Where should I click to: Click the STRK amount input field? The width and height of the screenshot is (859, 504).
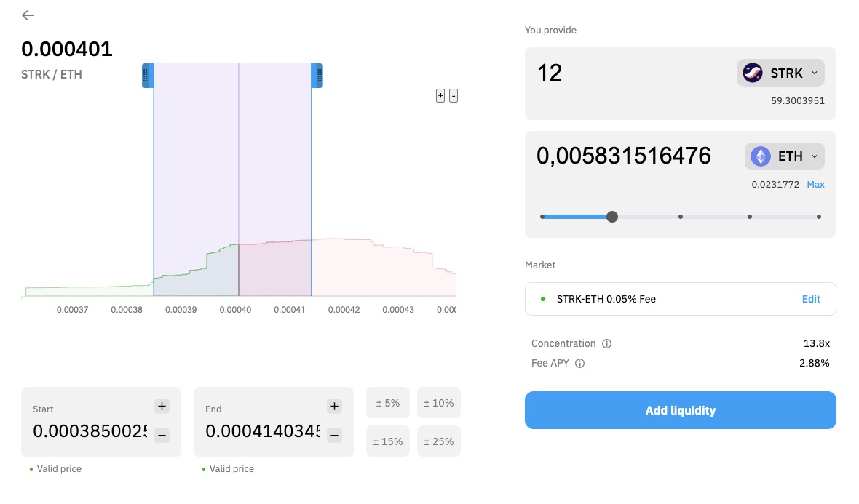pos(626,73)
